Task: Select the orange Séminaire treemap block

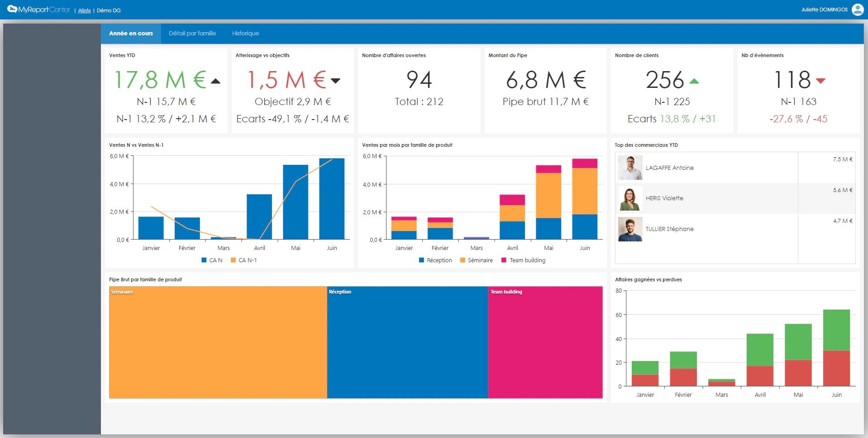Action: [218, 342]
